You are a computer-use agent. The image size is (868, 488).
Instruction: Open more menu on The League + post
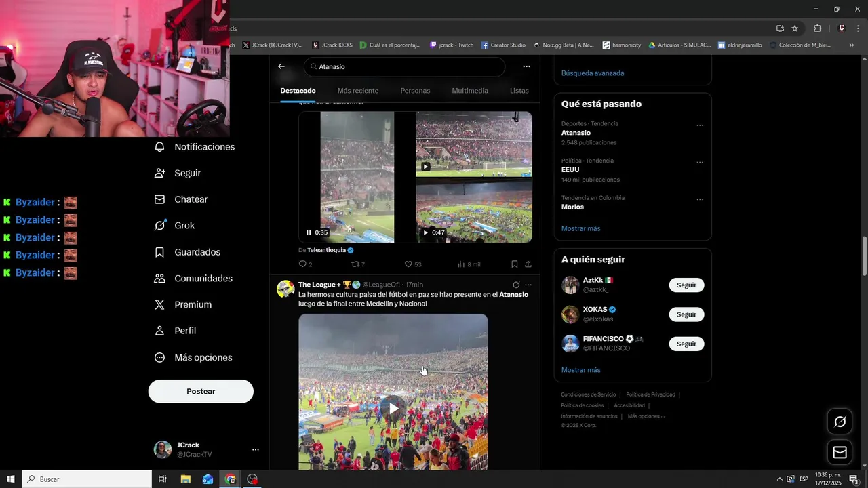coord(528,285)
